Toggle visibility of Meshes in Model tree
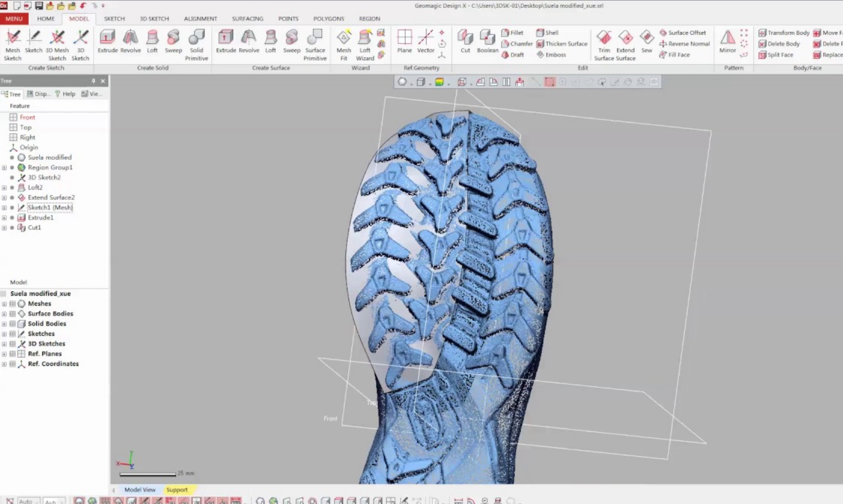The image size is (843, 504). pos(13,304)
